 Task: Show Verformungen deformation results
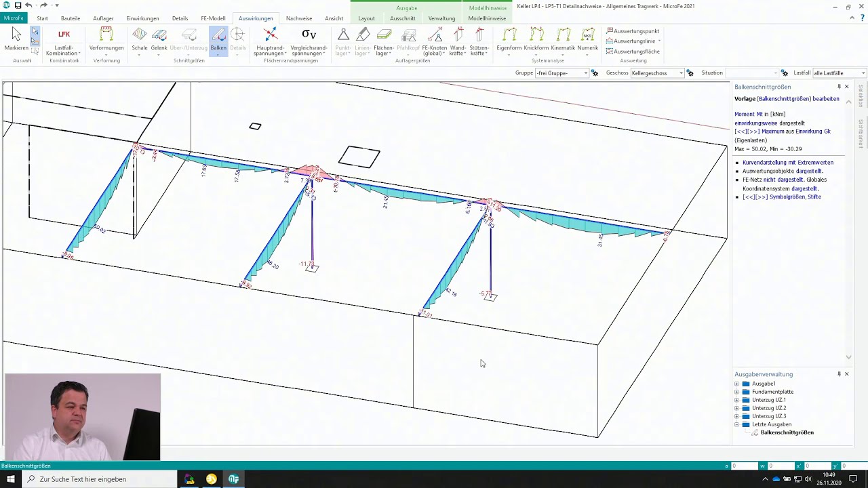tap(106, 40)
